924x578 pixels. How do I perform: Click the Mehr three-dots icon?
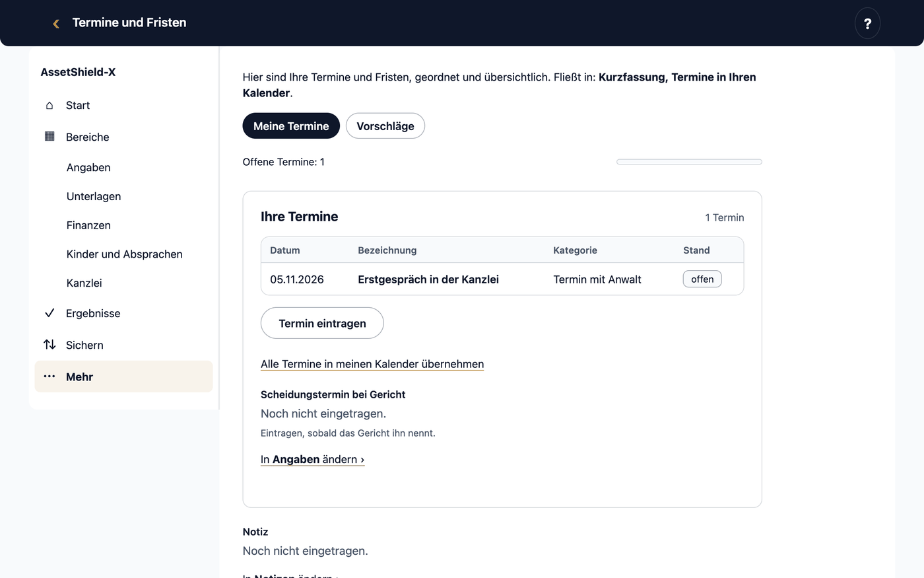click(49, 377)
